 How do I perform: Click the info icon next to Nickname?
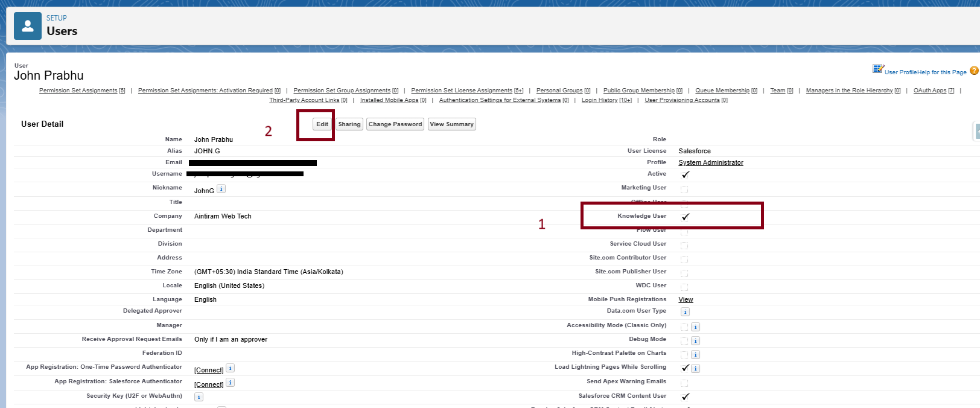221,189
